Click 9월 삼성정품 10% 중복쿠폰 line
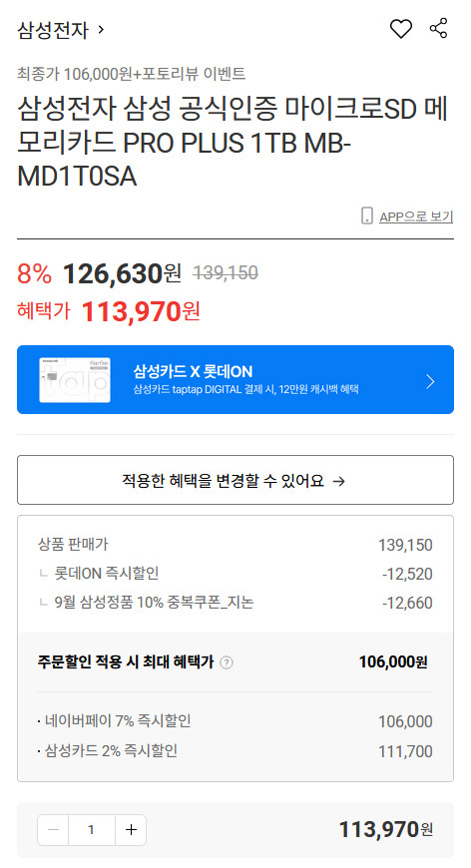This screenshot has height=868, width=471. (235, 603)
